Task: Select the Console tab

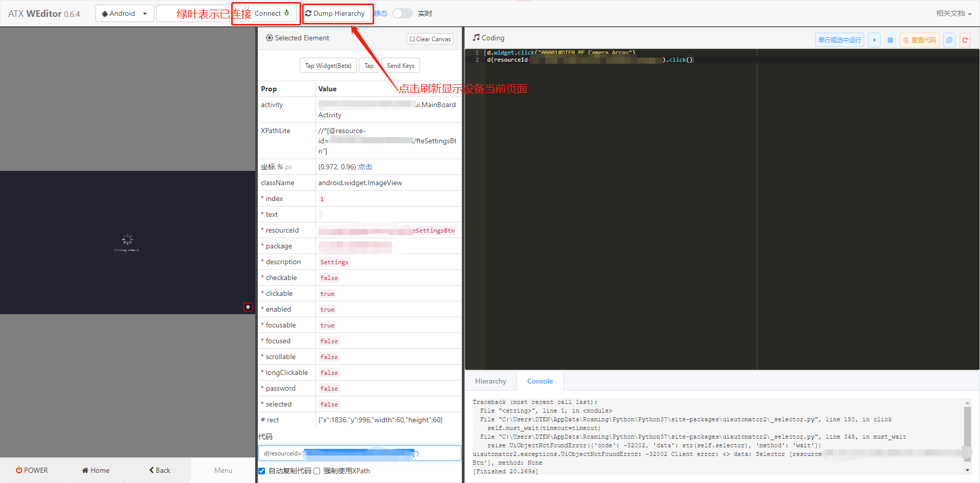Action: click(x=540, y=380)
